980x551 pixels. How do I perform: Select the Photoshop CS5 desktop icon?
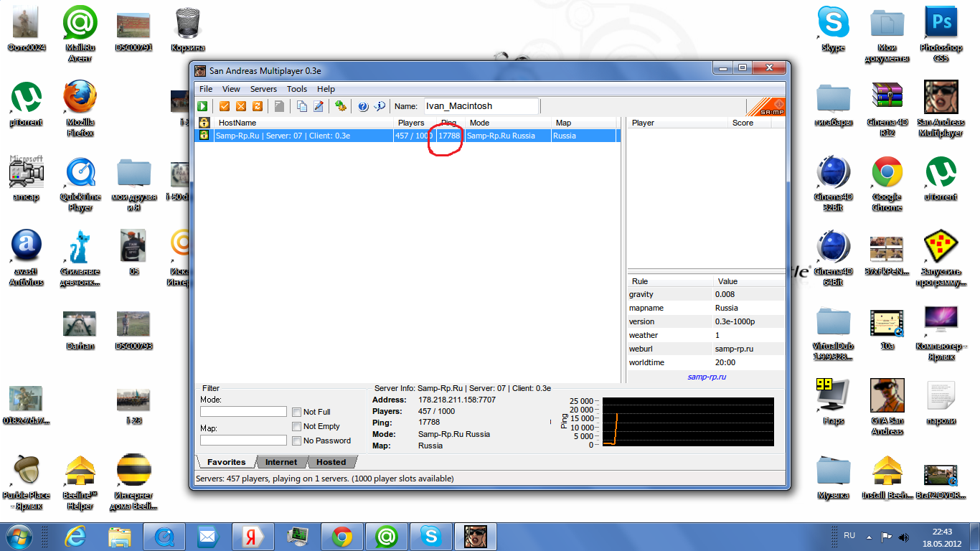tap(941, 33)
